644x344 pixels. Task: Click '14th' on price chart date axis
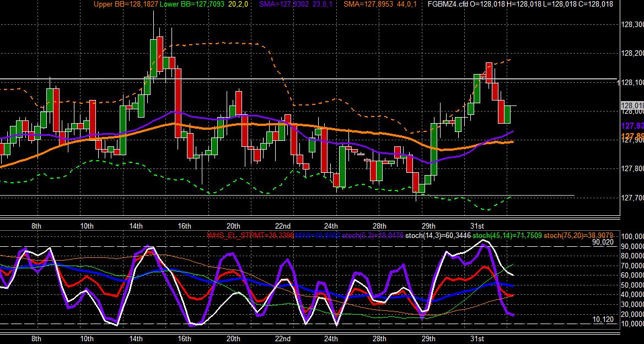[x=136, y=226]
